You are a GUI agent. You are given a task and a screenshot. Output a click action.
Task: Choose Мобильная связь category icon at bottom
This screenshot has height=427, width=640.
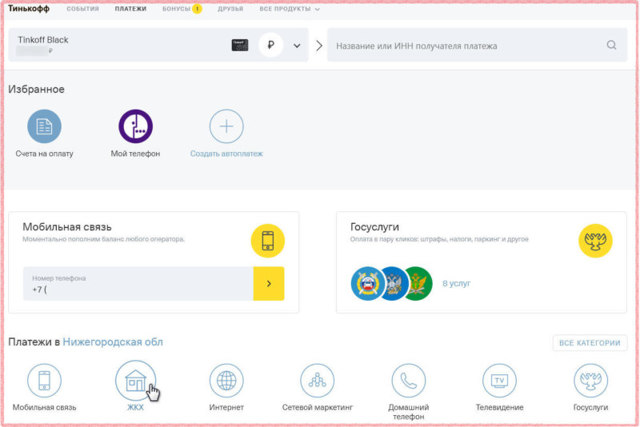[x=44, y=380]
